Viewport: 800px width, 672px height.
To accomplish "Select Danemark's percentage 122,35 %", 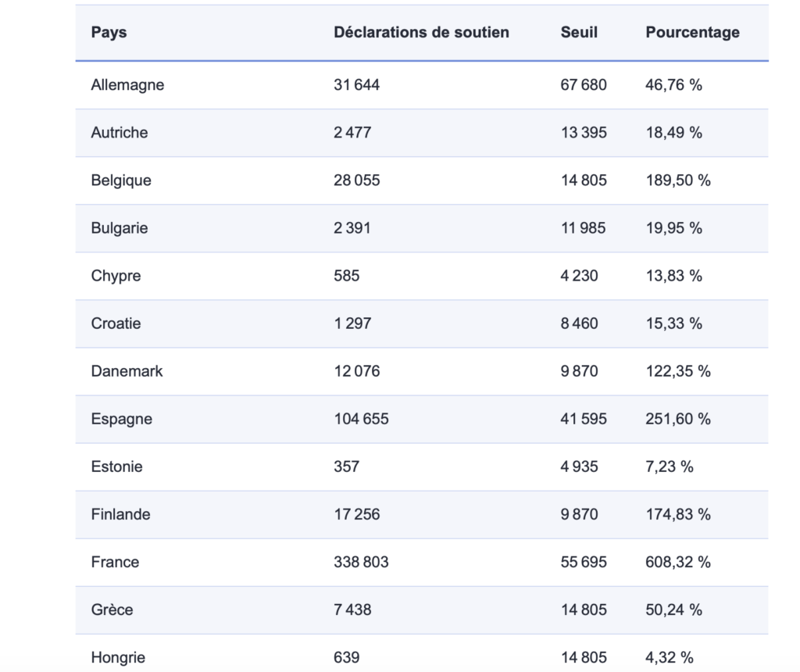I will coord(678,371).
